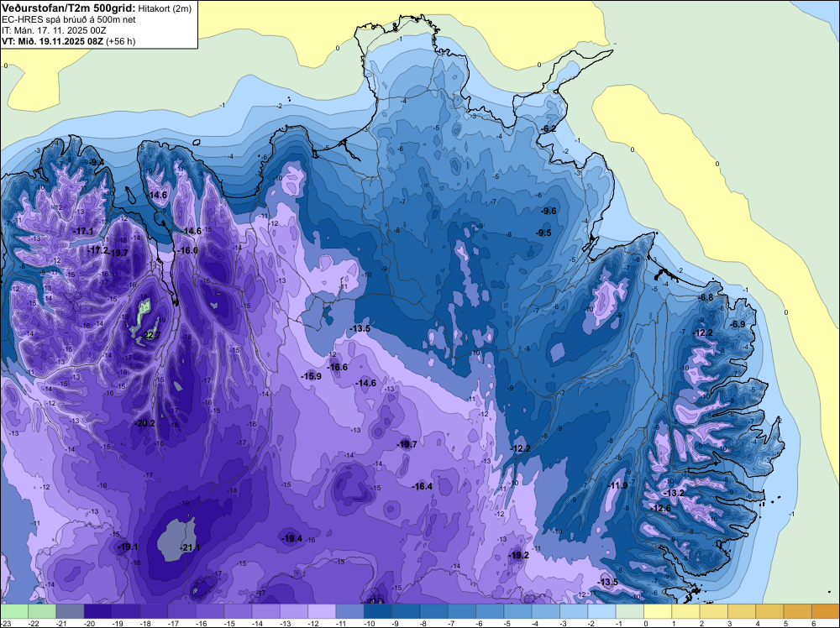The image size is (840, 628).
Task: Select the pale lilac -12 legend swatch
Action: [322, 611]
